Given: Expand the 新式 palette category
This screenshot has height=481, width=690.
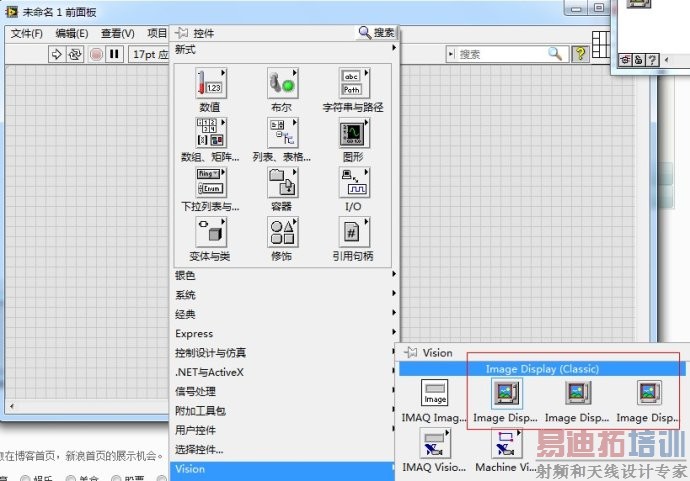Looking at the screenshot, I should click(x=285, y=49).
